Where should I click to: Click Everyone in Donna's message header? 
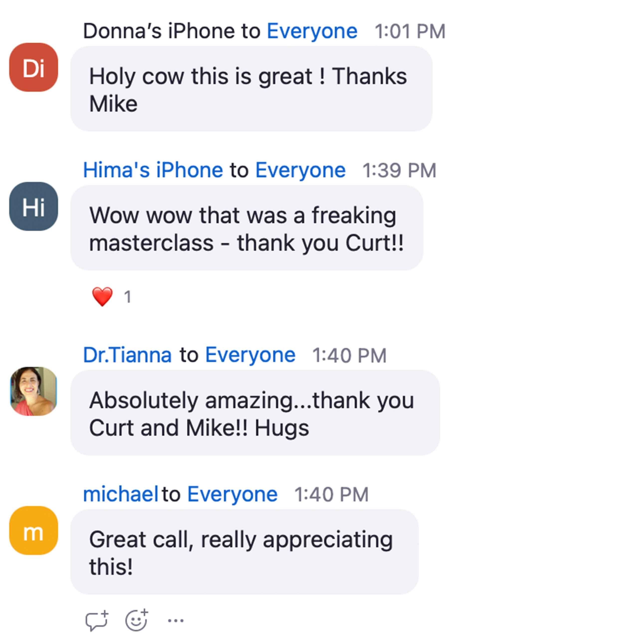[x=312, y=31]
